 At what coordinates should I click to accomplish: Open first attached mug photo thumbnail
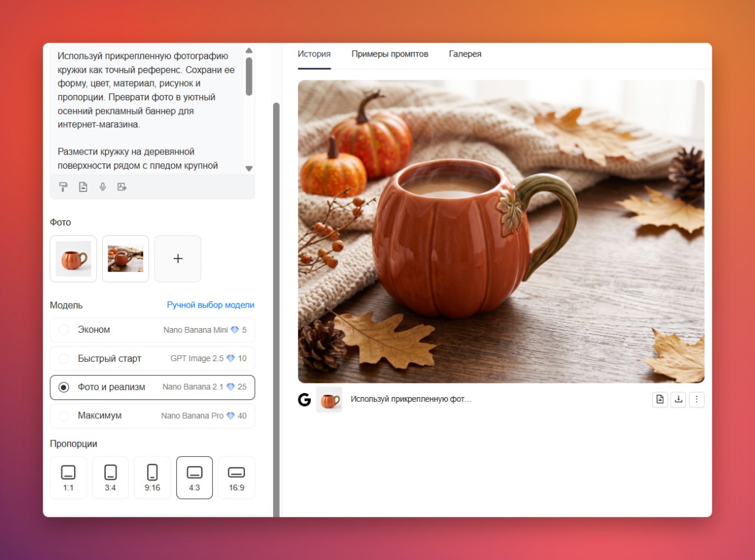tap(73, 258)
